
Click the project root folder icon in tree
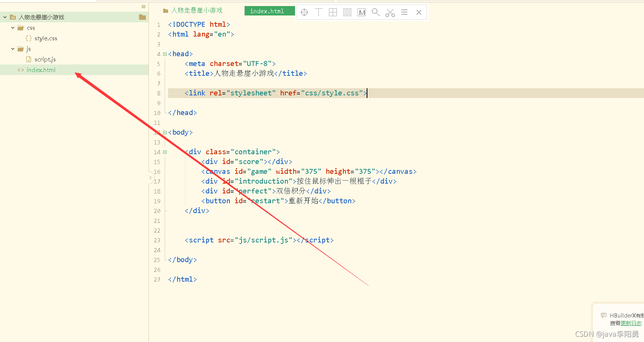click(x=13, y=17)
